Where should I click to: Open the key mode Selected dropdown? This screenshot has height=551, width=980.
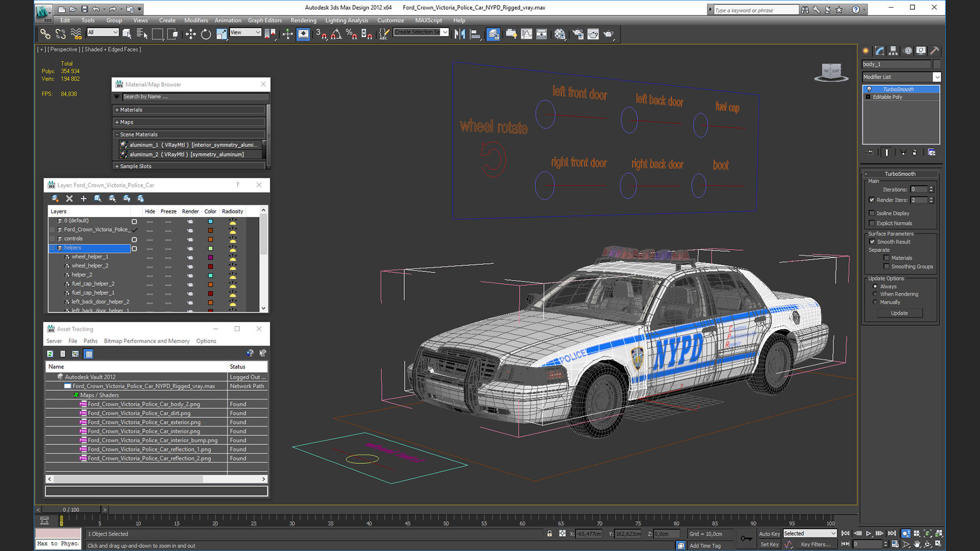(x=810, y=534)
